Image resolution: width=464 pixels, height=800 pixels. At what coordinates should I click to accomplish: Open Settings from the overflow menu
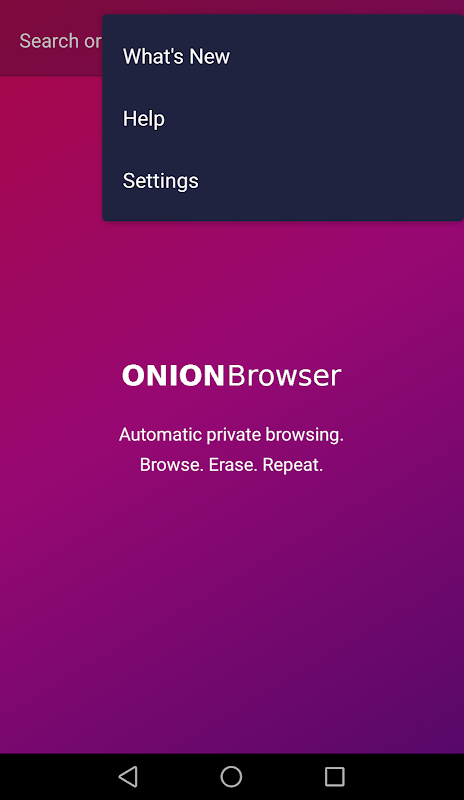click(x=283, y=181)
